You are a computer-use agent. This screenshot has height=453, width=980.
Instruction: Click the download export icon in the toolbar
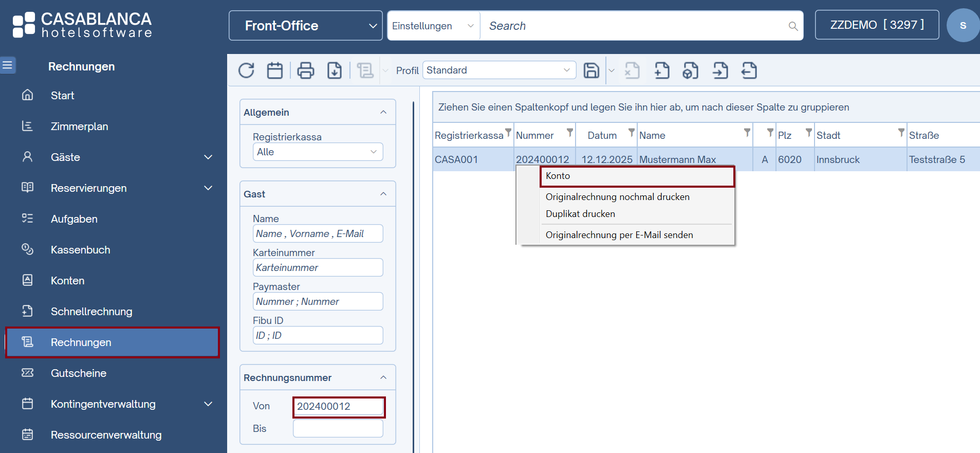(x=335, y=70)
